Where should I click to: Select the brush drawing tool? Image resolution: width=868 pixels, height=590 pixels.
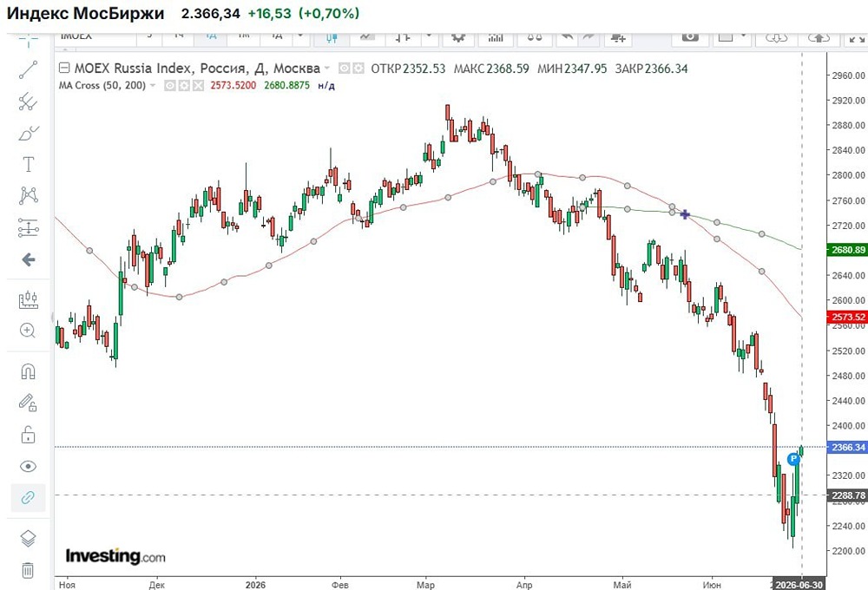[29, 133]
